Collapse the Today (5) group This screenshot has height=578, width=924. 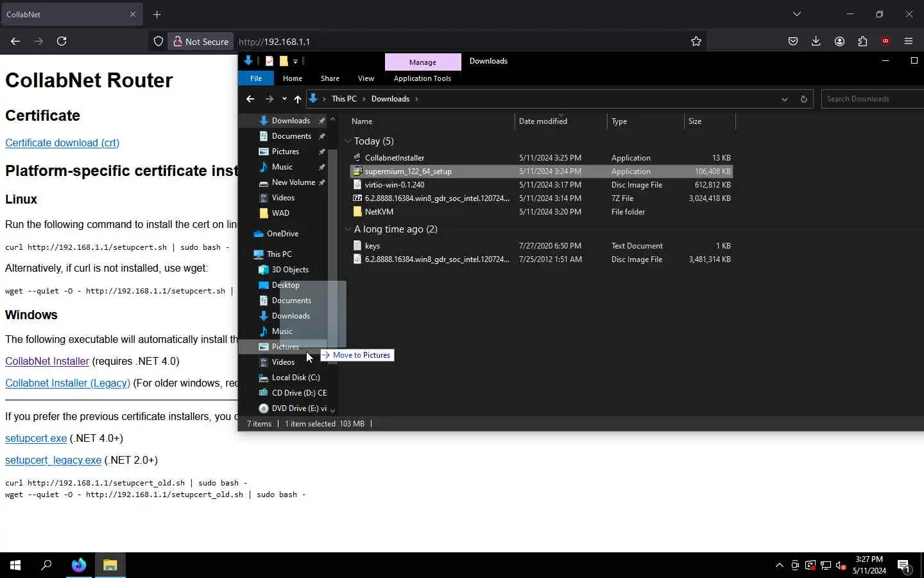pos(348,141)
